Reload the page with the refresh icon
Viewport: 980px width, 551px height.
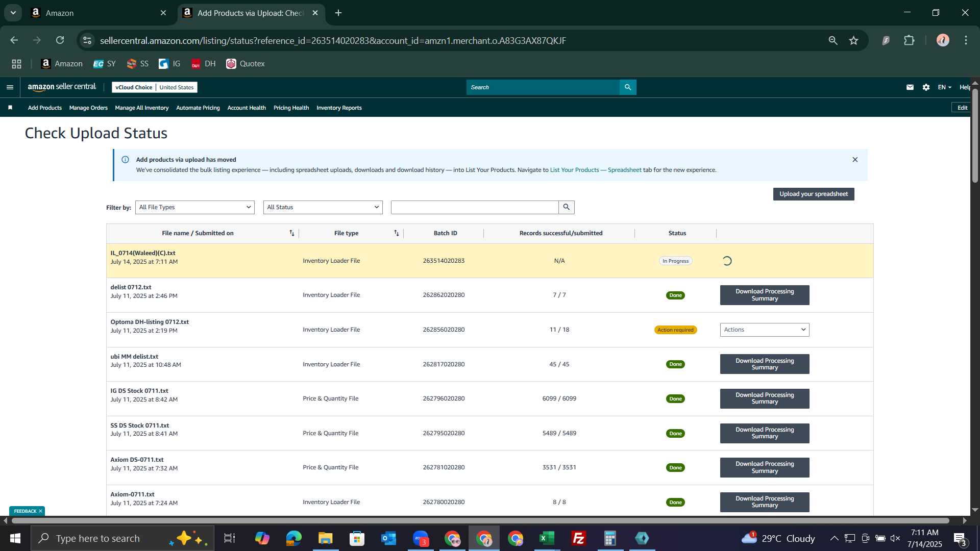[60, 40]
